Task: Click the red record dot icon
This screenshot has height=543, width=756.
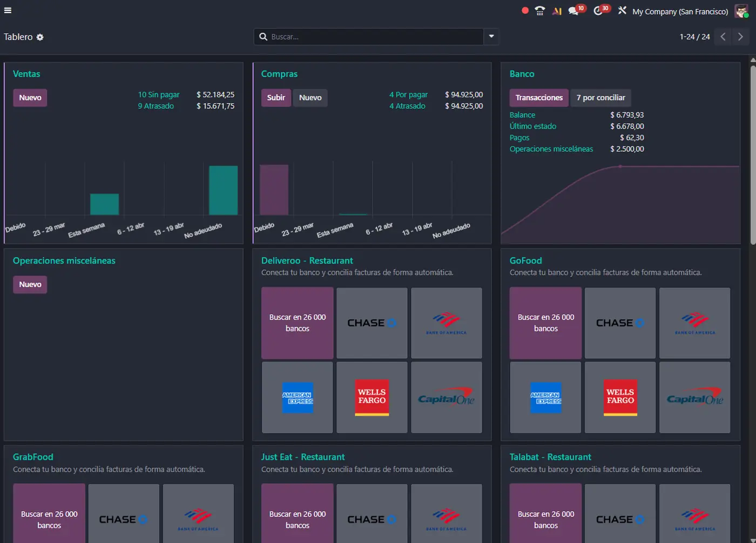Action: pyautogui.click(x=525, y=11)
